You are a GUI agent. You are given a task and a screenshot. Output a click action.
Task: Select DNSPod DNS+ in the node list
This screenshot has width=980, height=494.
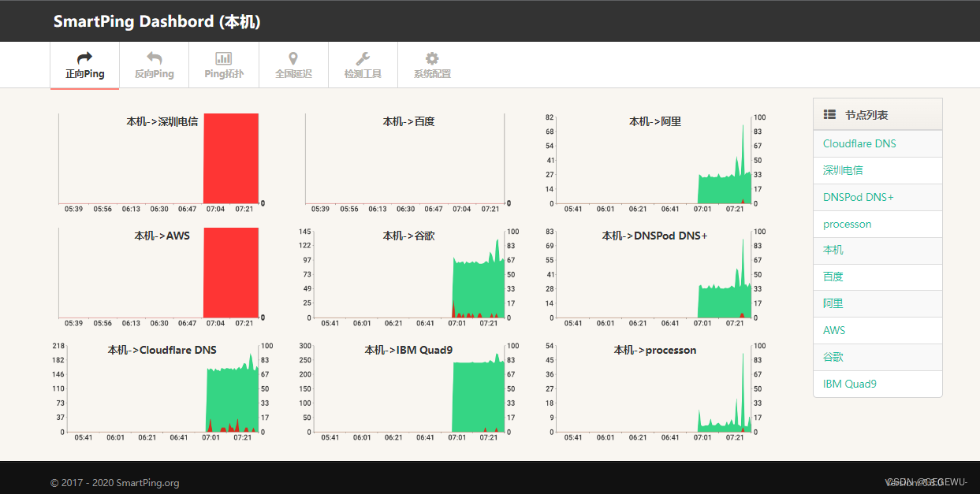tap(878, 197)
